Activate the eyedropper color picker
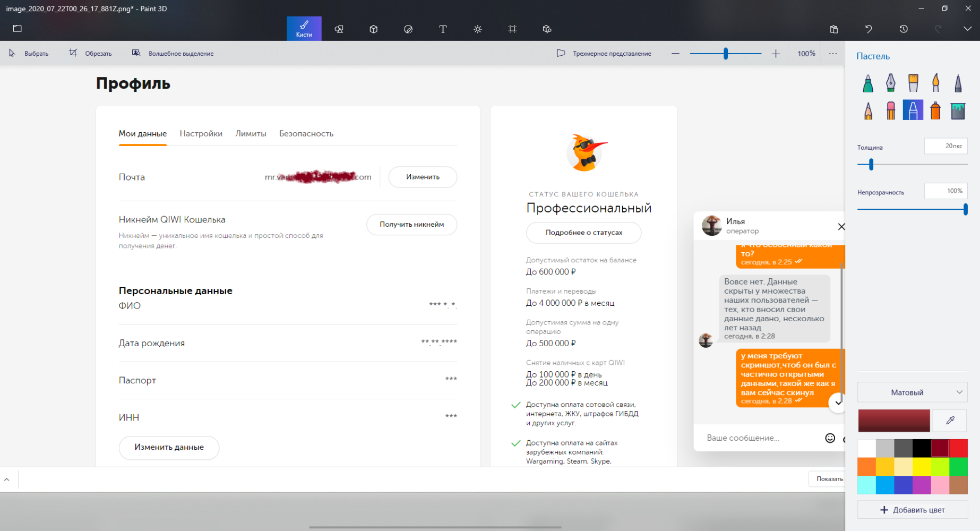980x531 pixels. [x=950, y=421]
